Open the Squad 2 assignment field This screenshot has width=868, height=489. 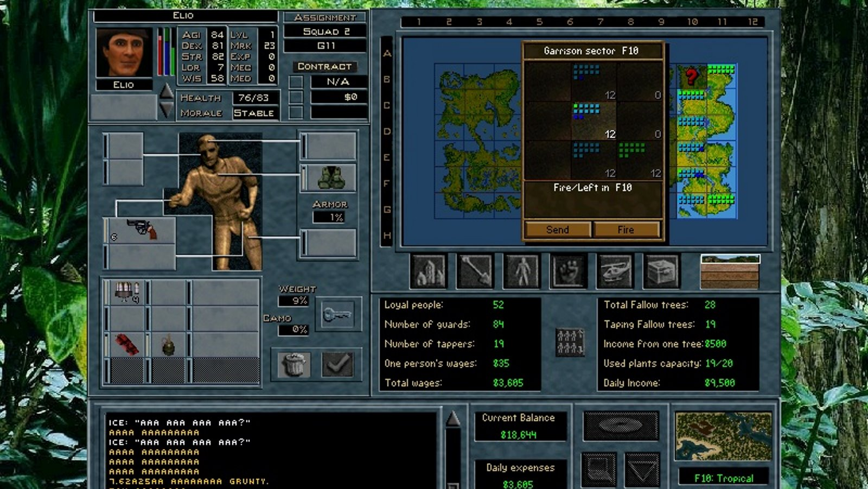[325, 31]
